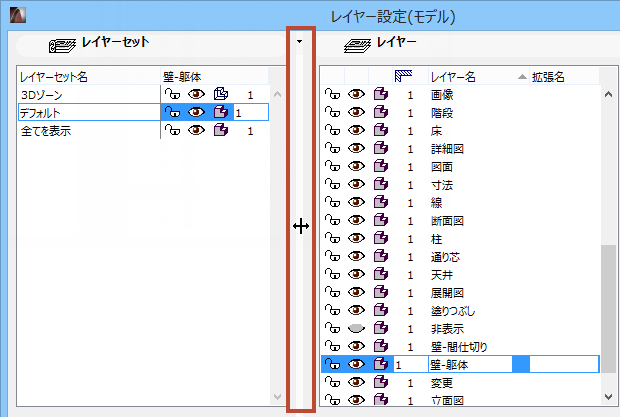Toggle lock for 非表示 layer
The width and height of the screenshot is (620, 417).
[x=333, y=328]
